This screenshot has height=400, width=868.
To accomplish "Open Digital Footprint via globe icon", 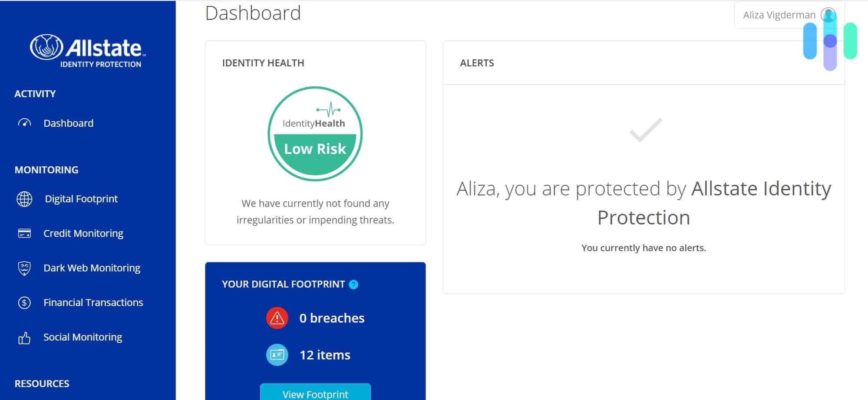I will click(25, 199).
